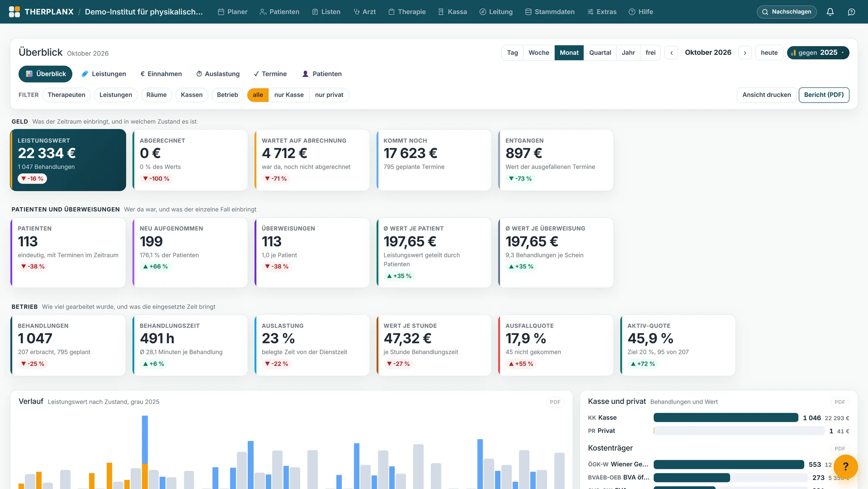Switch to the Patienten tab below Überblick

point(322,74)
